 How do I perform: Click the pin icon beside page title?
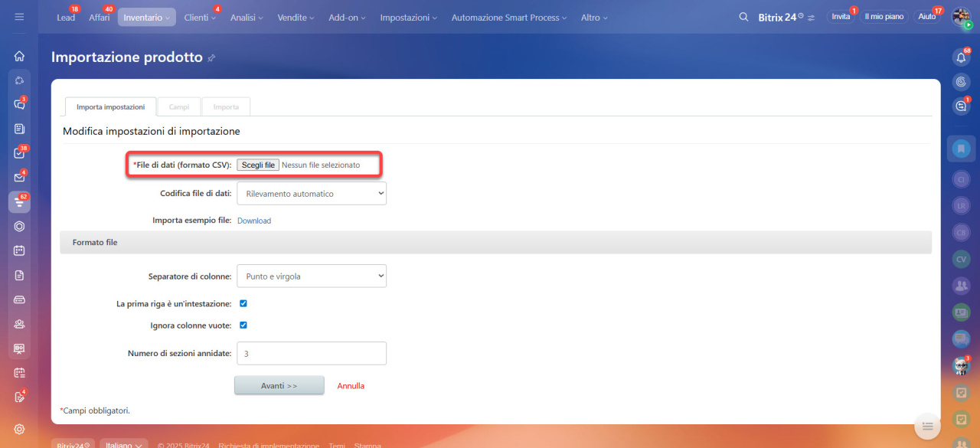pos(212,58)
